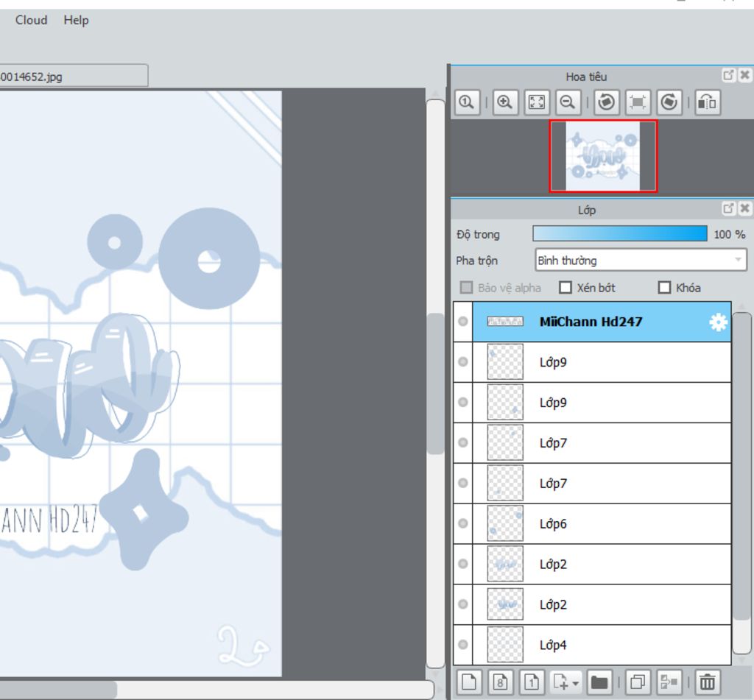Flip the canvas view horizontally
The width and height of the screenshot is (754, 700).
[707, 102]
